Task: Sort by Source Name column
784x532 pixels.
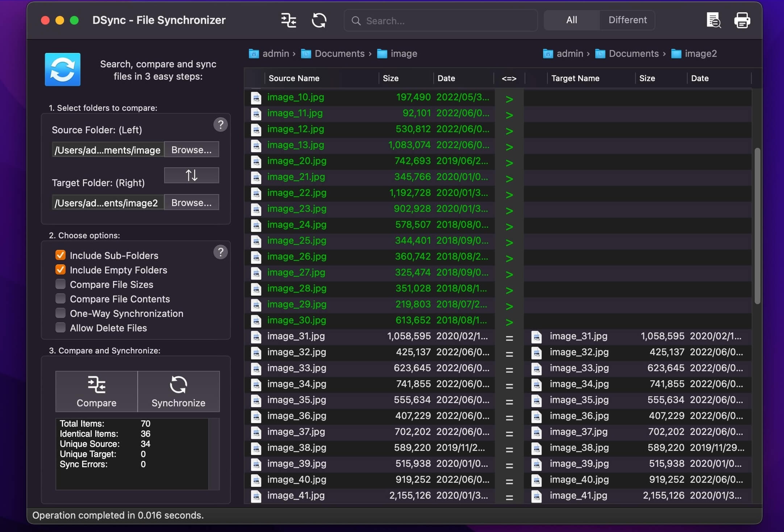Action: click(321, 78)
